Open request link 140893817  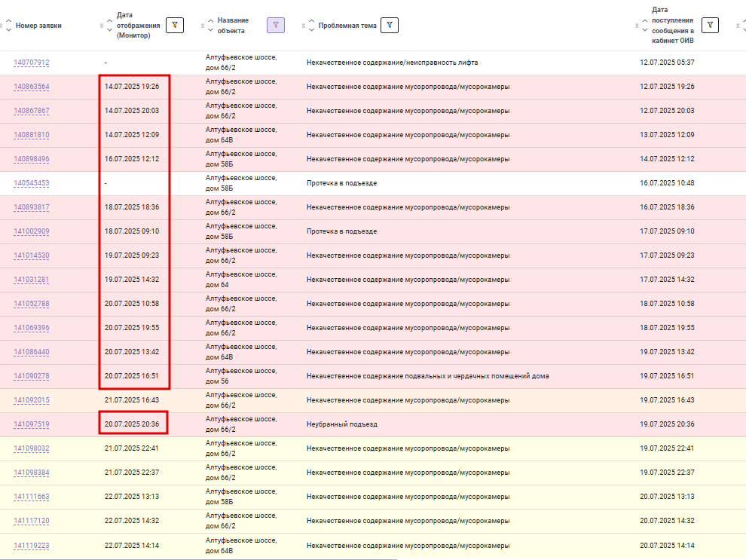(x=32, y=207)
